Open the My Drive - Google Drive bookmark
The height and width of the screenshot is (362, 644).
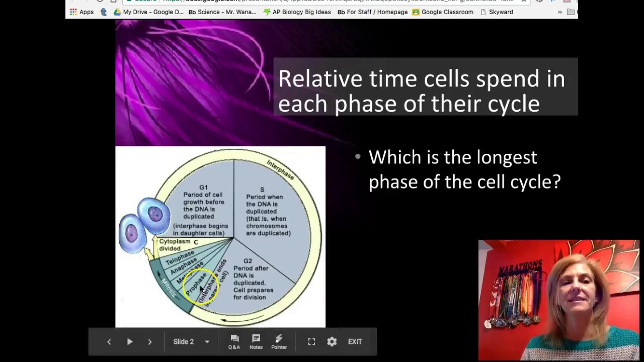(148, 12)
